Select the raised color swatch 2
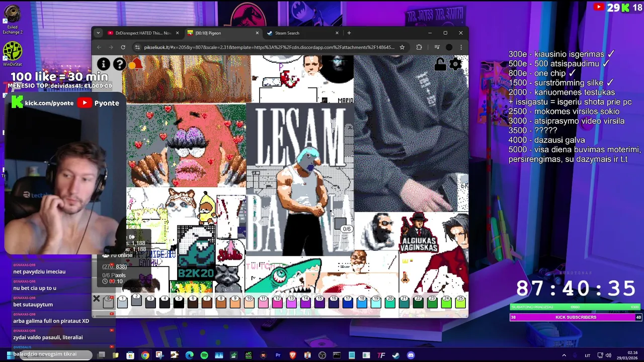 pyautogui.click(x=136, y=300)
